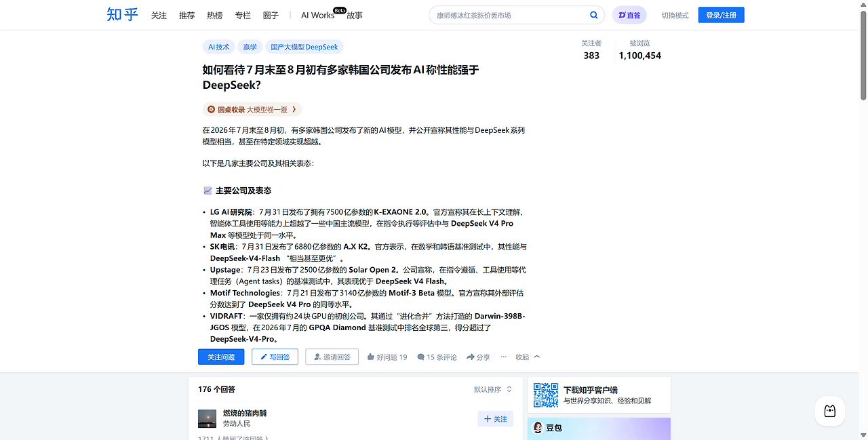Open the AI技术 topic tag
This screenshot has width=868, height=440.
(218, 47)
